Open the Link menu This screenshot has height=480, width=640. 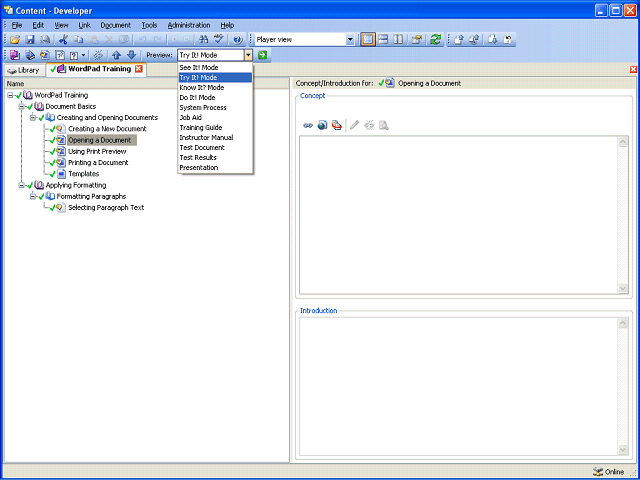pos(84,25)
